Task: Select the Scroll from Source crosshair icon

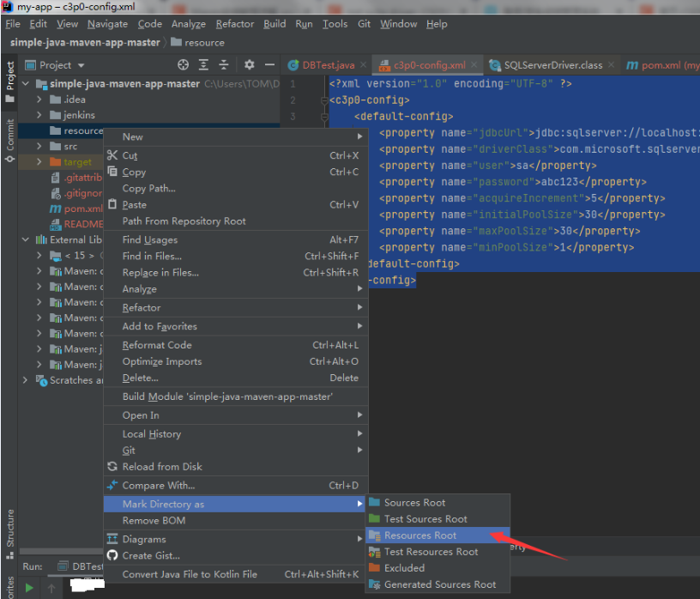Action: coord(184,64)
